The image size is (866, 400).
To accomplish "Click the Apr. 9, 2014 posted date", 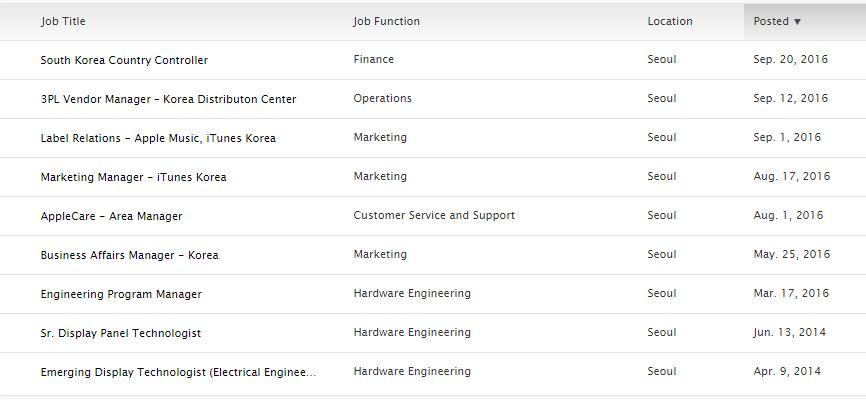I will [x=787, y=371].
